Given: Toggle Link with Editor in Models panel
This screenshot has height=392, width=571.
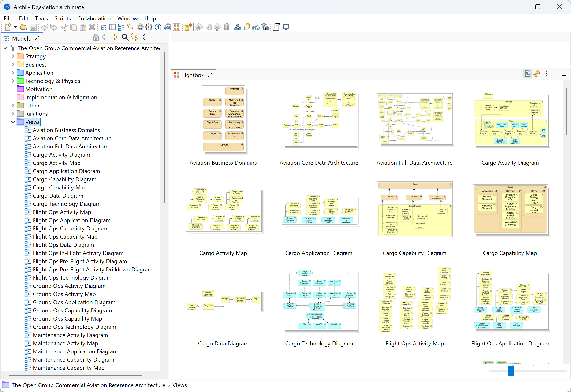Looking at the screenshot, I should [134, 37].
